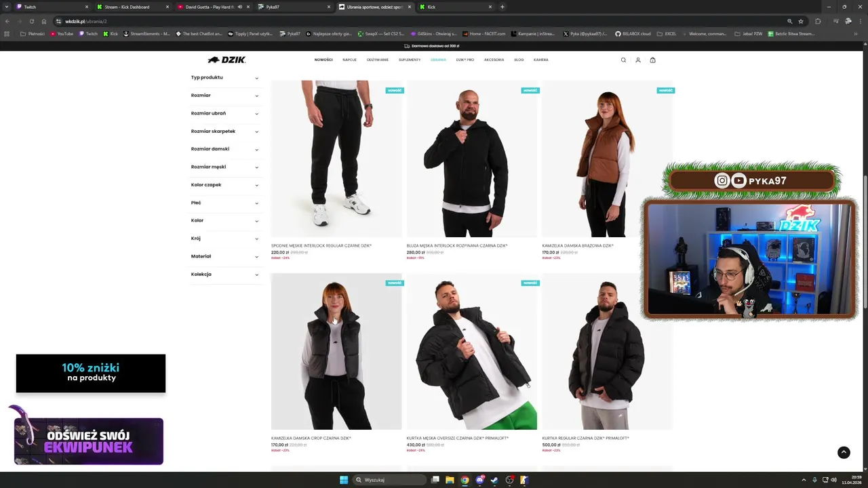Expand the Rozmiar filter
This screenshot has width=868, height=488.
click(x=224, y=96)
